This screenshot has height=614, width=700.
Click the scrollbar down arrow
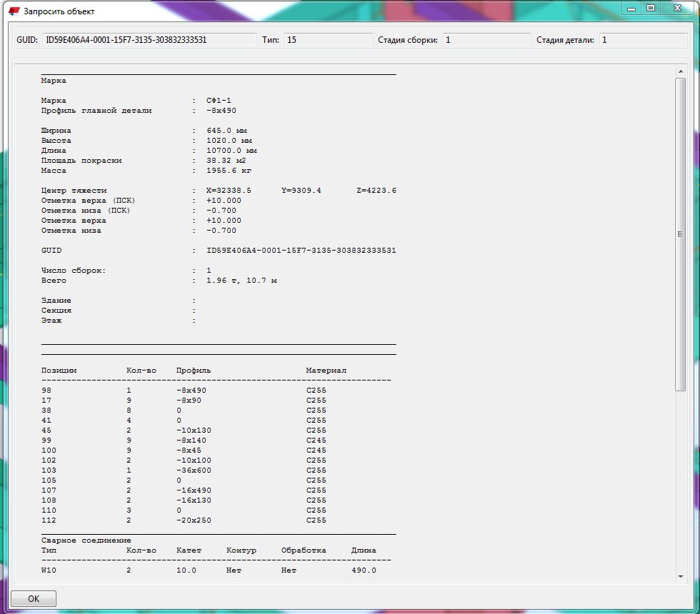point(681,577)
